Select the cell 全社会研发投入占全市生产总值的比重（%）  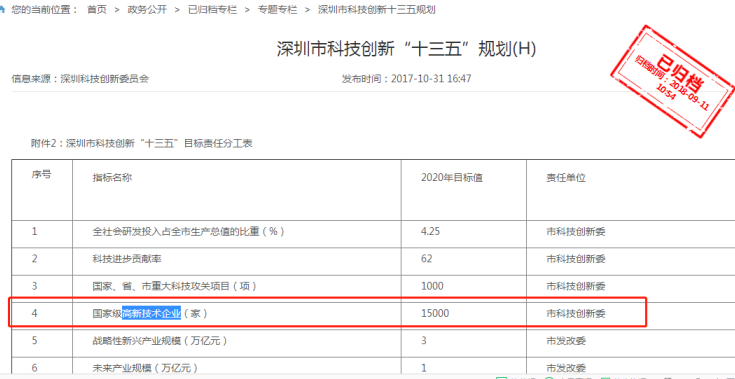tap(188, 231)
